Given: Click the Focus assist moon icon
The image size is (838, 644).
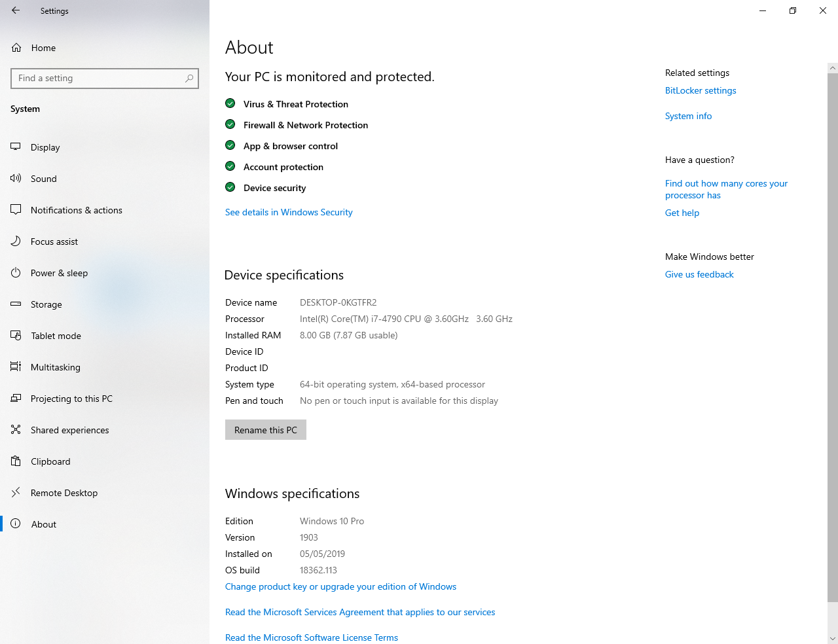Looking at the screenshot, I should point(16,241).
